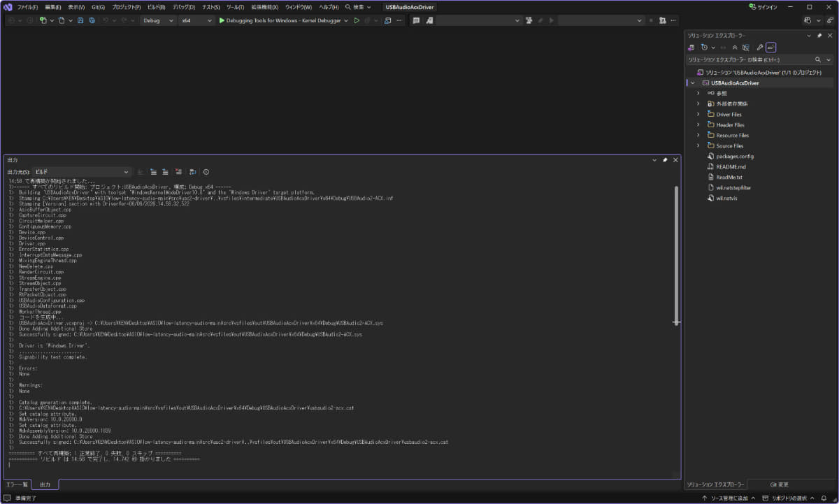The width and height of the screenshot is (839, 504).
Task: Open the Debug configuration dropdown
Action: (x=158, y=20)
